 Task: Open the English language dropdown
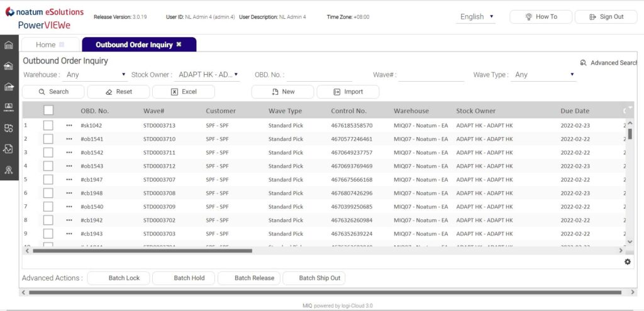click(x=475, y=17)
